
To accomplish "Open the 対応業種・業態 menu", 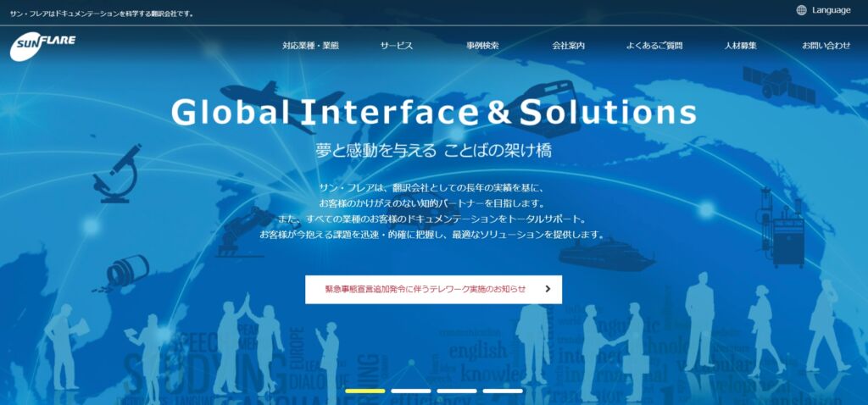I will pyautogui.click(x=310, y=46).
